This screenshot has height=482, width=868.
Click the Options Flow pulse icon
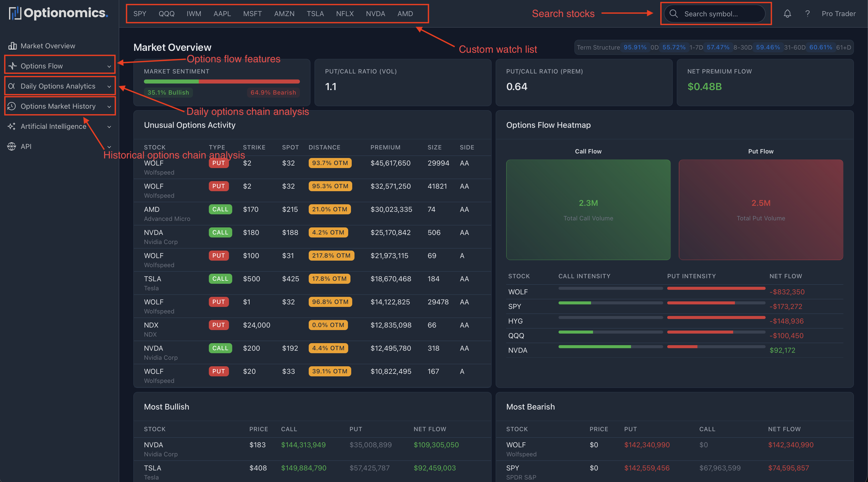13,66
